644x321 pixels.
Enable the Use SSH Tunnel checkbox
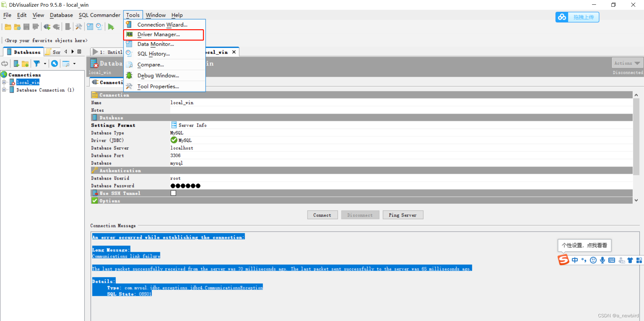[x=173, y=193]
